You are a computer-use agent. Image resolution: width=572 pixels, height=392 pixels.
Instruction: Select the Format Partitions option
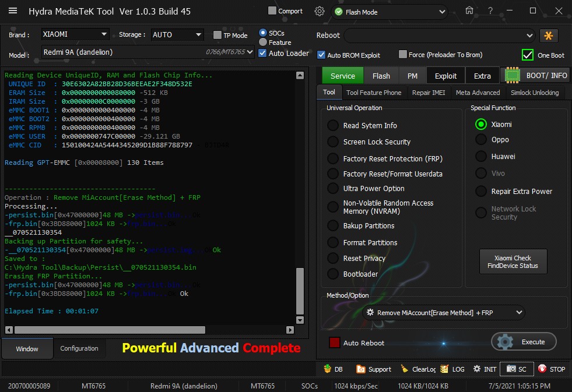333,242
